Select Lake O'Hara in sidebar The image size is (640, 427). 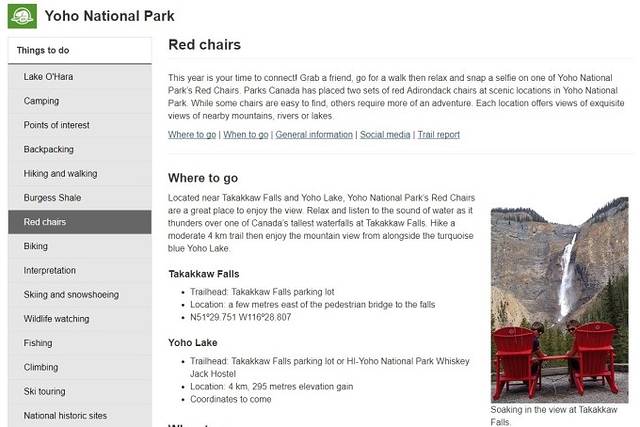coord(49,77)
